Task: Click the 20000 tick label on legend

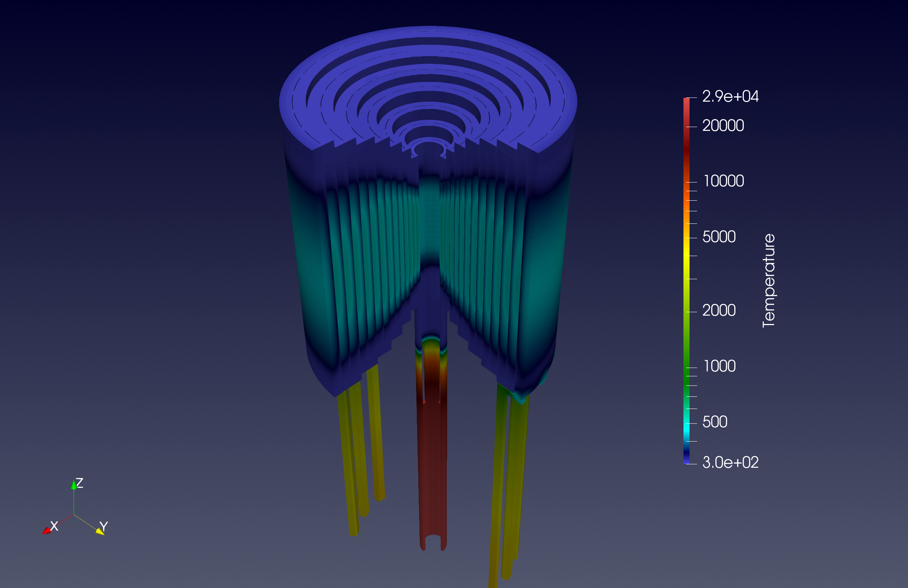Action: pyautogui.click(x=723, y=126)
